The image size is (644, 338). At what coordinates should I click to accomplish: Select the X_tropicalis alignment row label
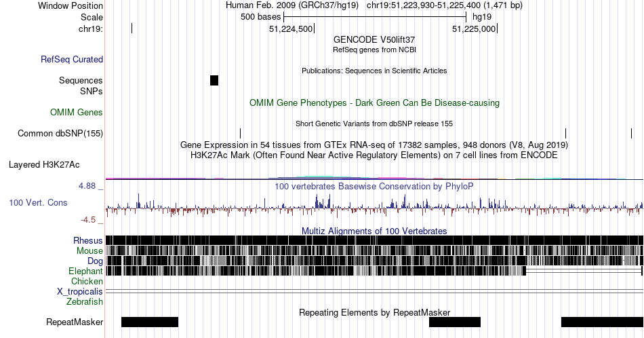pos(80,292)
